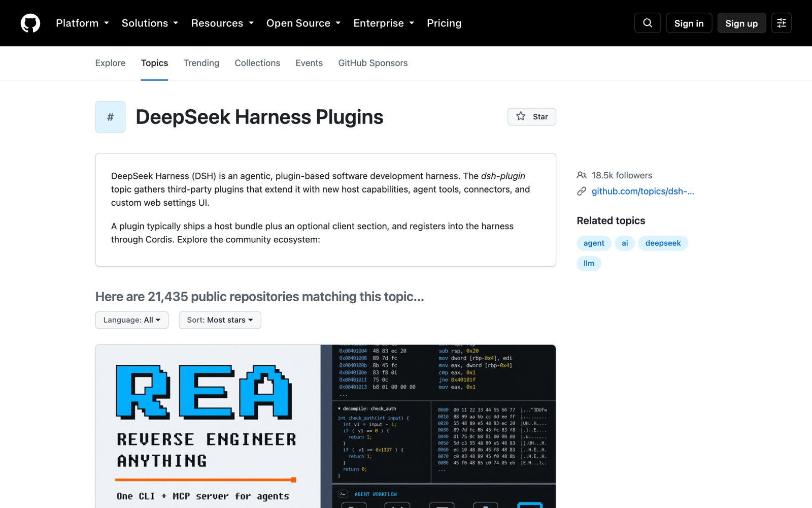Open the agent related topic tag

594,243
